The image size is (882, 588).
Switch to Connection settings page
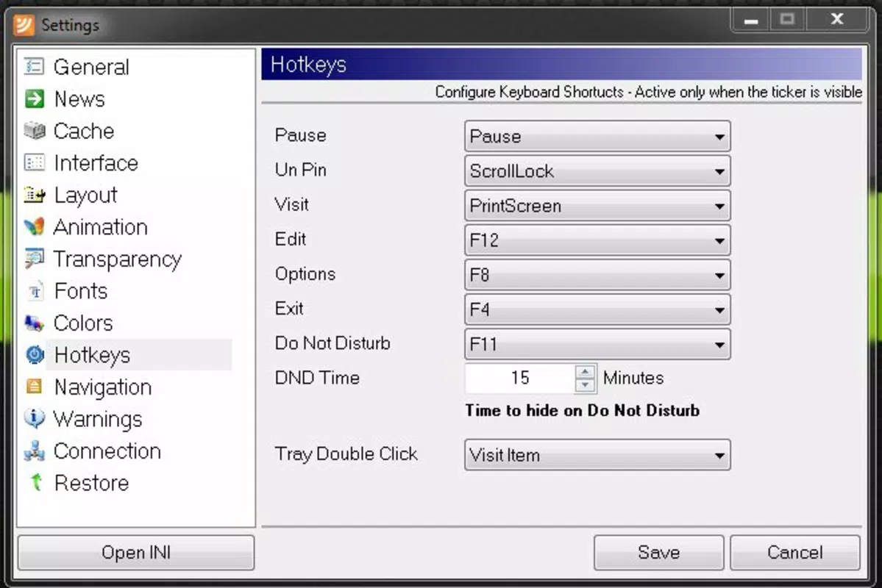(107, 451)
